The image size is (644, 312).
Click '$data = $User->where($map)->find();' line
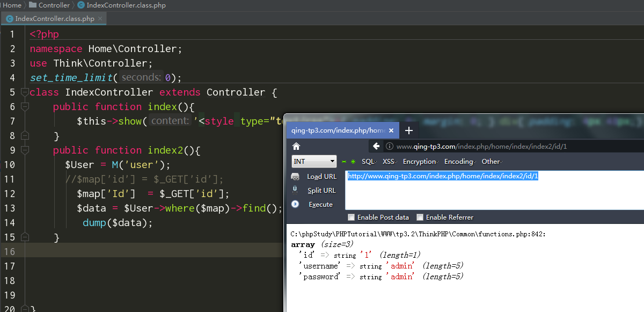point(179,208)
